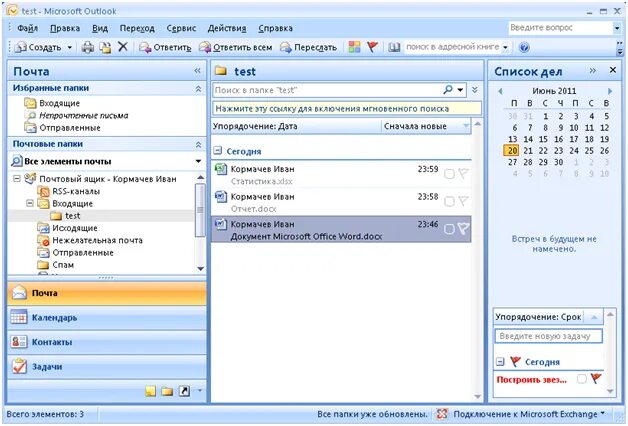This screenshot has height=426, width=628.
Task: Toggle category box of Отчет.docx message
Action: click(x=449, y=201)
